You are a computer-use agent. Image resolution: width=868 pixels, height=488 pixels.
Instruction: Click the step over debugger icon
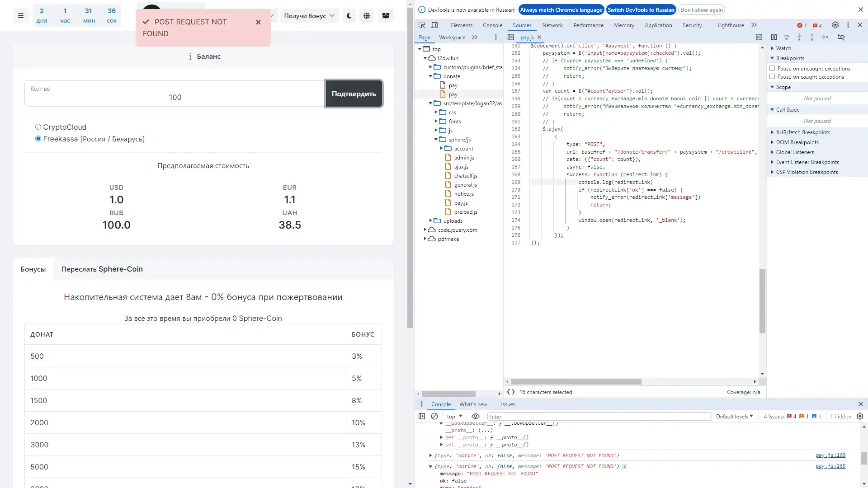787,38
